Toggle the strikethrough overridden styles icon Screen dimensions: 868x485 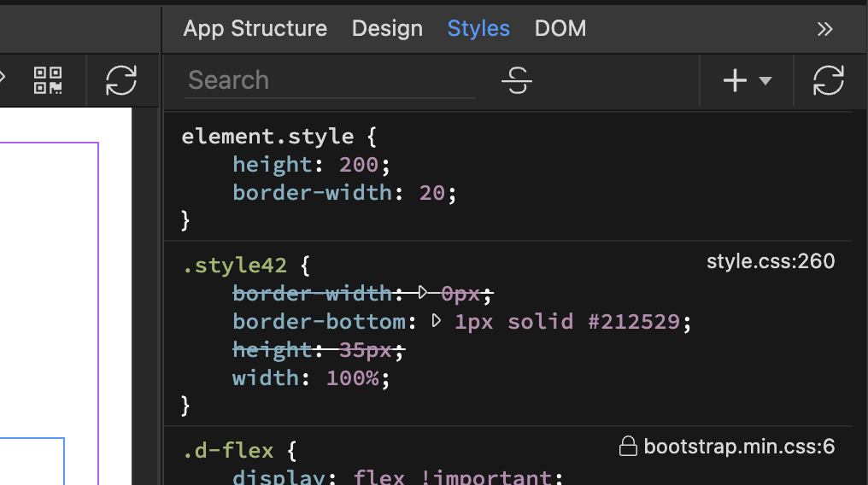pyautogui.click(x=517, y=81)
